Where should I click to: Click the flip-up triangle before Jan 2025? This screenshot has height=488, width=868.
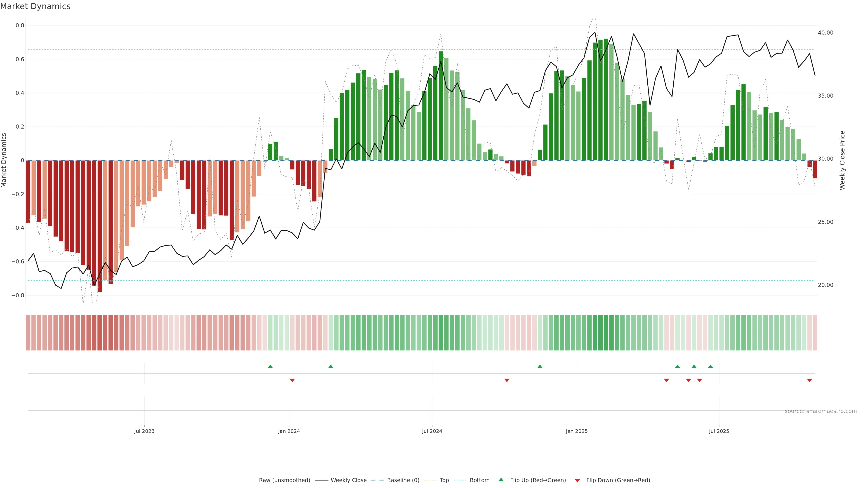pyautogui.click(x=540, y=366)
